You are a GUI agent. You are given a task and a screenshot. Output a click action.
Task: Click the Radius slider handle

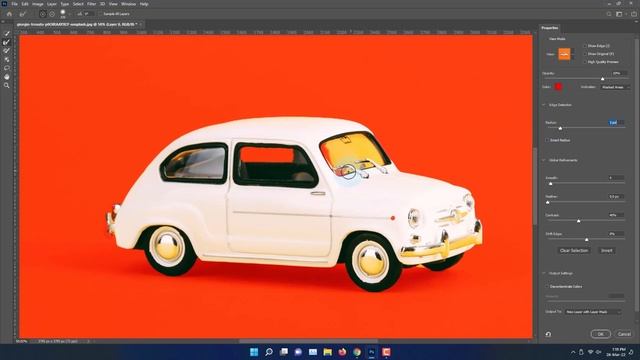(x=560, y=128)
